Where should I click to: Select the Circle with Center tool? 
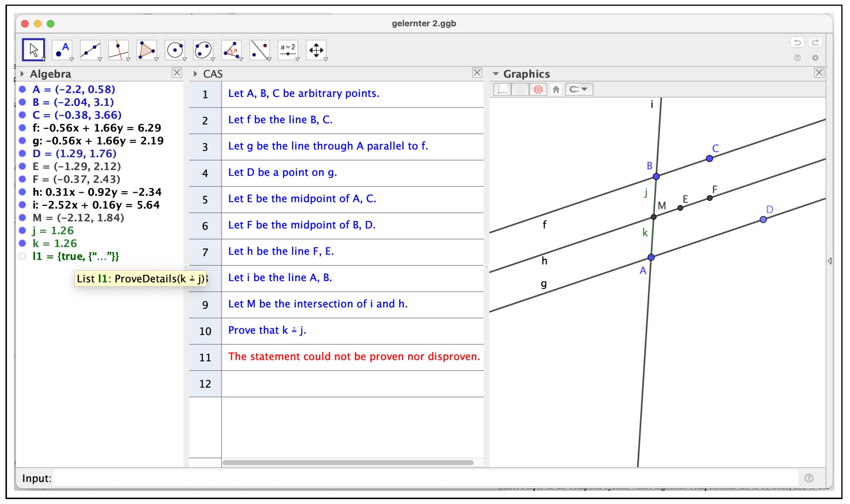[x=175, y=50]
